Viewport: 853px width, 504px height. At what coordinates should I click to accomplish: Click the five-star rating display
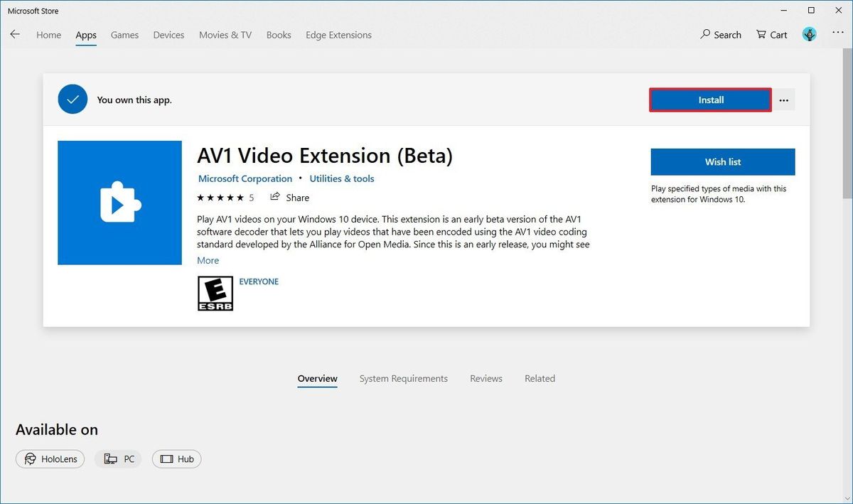tap(220, 197)
